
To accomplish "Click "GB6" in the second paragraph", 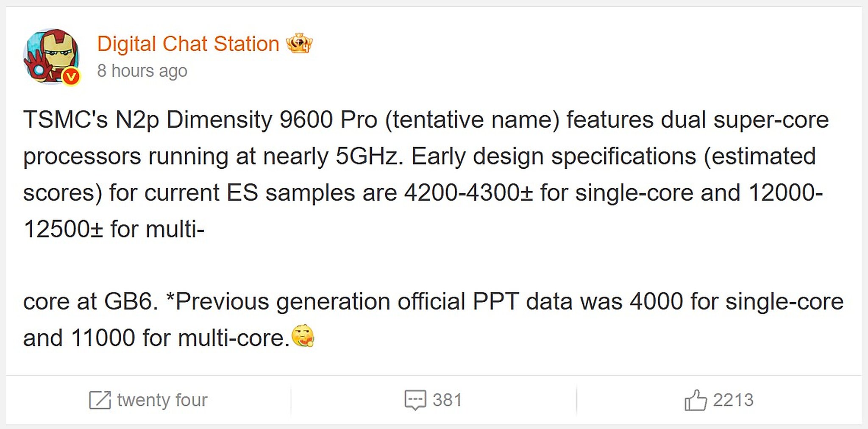I will tap(128, 302).
